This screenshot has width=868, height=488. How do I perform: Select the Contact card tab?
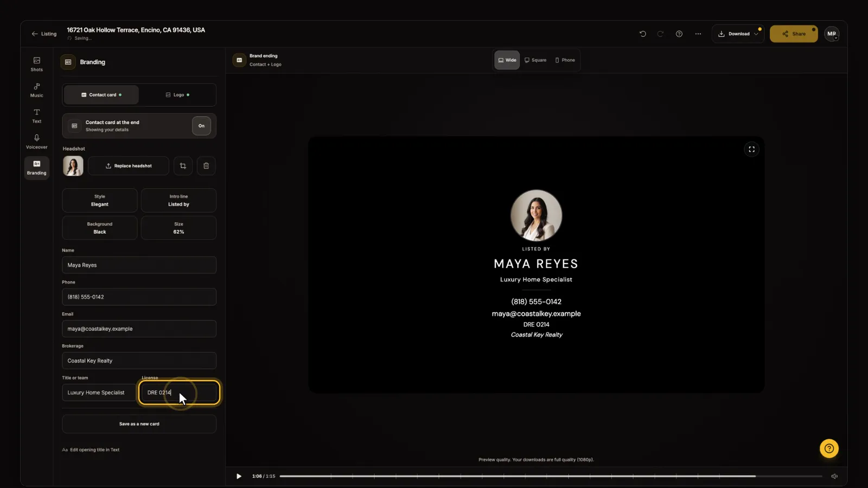101,95
